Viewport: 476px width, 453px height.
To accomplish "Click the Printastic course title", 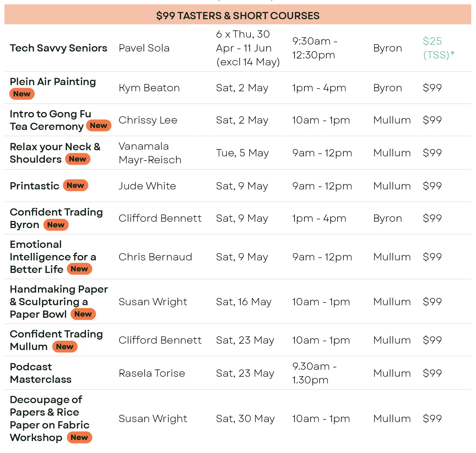I will pyautogui.click(x=34, y=186).
